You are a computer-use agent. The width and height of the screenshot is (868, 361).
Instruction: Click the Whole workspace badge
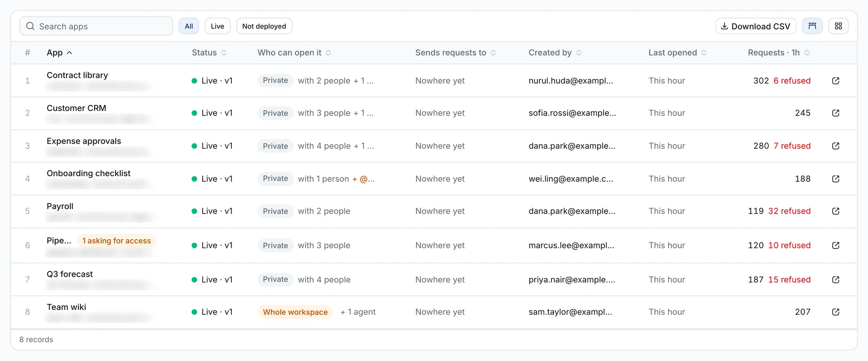[295, 312]
